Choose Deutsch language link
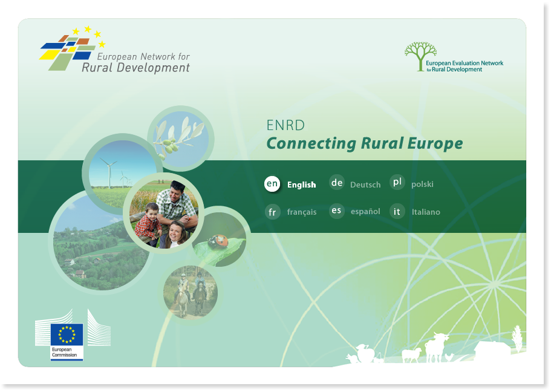 click(365, 185)
